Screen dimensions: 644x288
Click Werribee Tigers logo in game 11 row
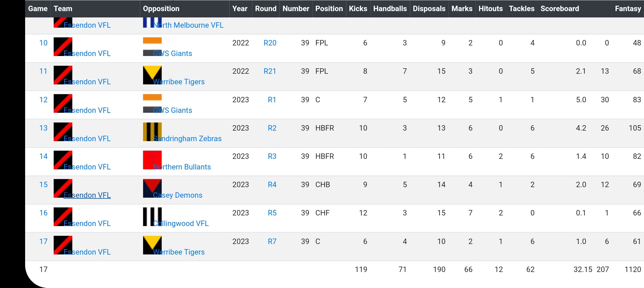(152, 75)
